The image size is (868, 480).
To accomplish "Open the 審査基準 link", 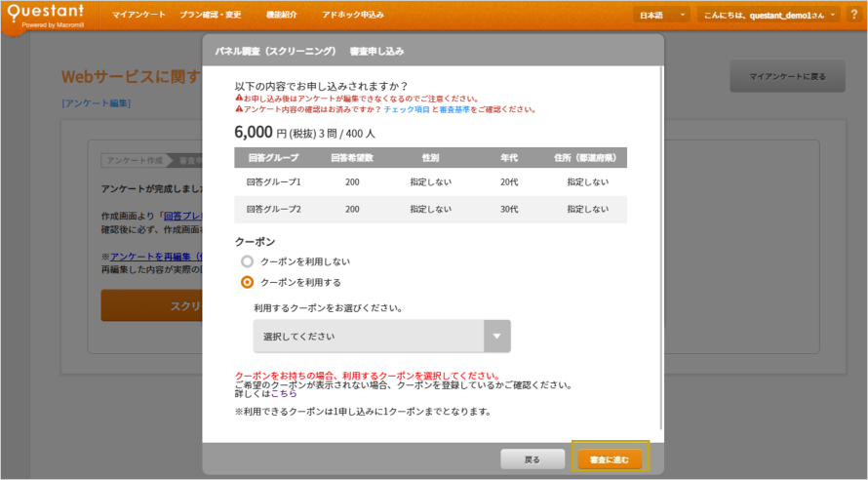I will [x=455, y=110].
